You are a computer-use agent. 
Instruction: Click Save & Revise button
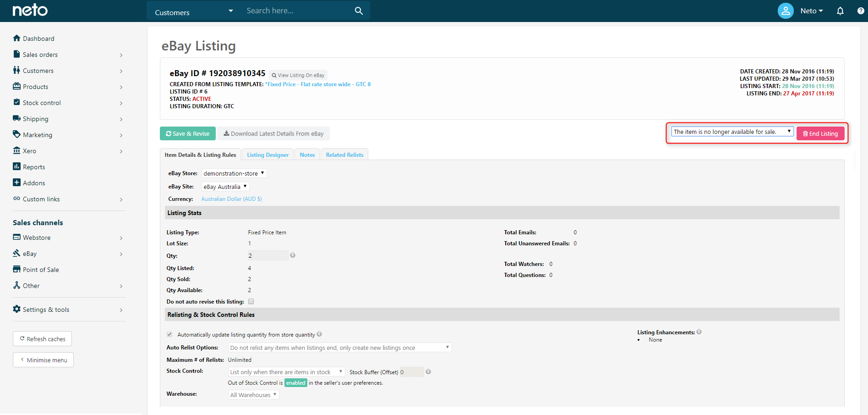188,133
